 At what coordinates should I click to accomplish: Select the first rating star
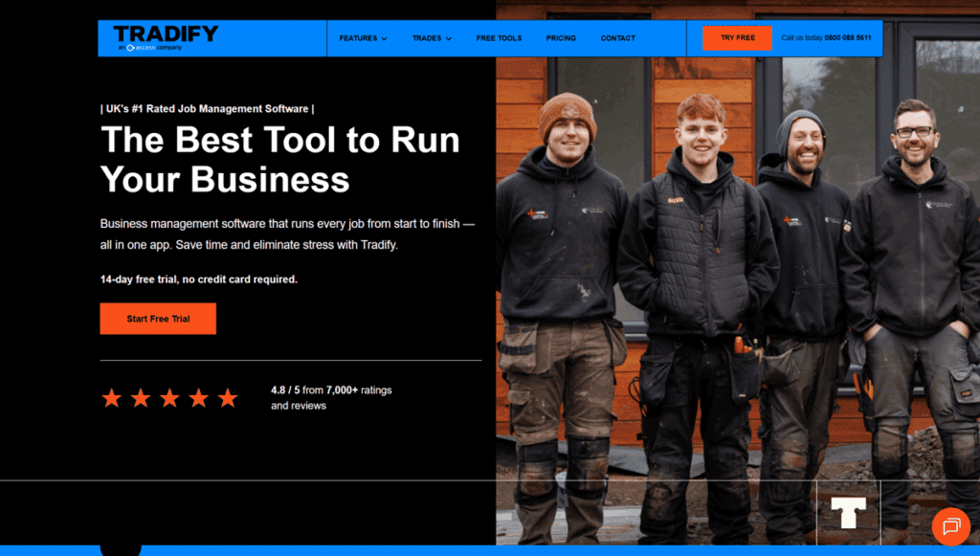112,397
